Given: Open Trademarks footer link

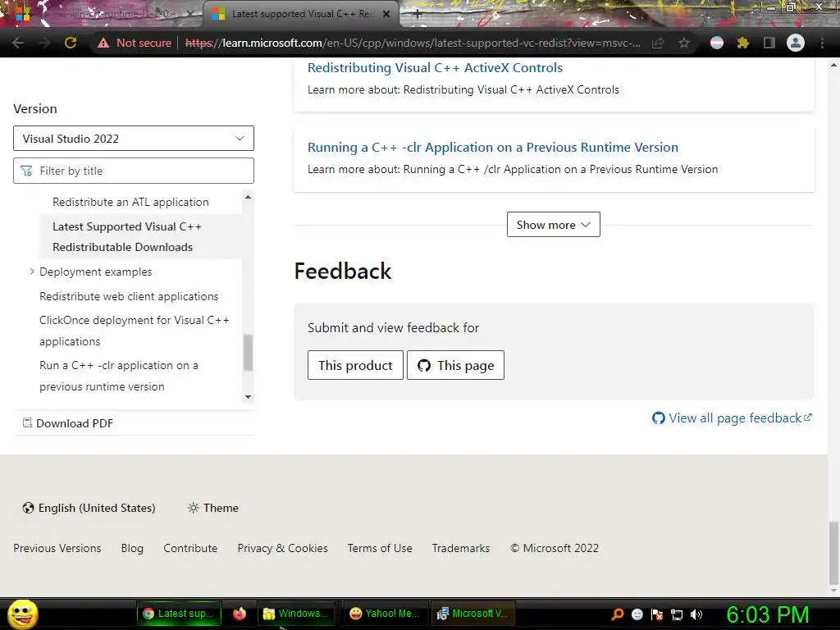Looking at the screenshot, I should click(461, 548).
